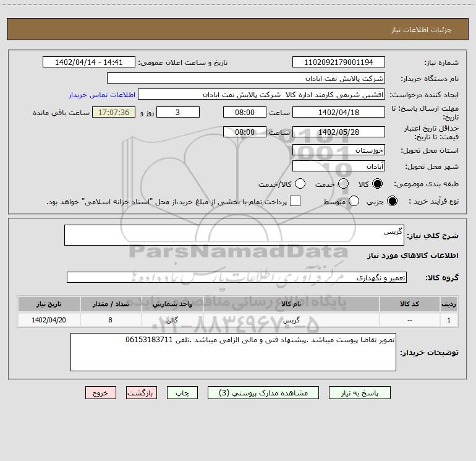Viewport: 476px width, 461px height.
Task: Click the general description field گریس
Action: (234, 235)
